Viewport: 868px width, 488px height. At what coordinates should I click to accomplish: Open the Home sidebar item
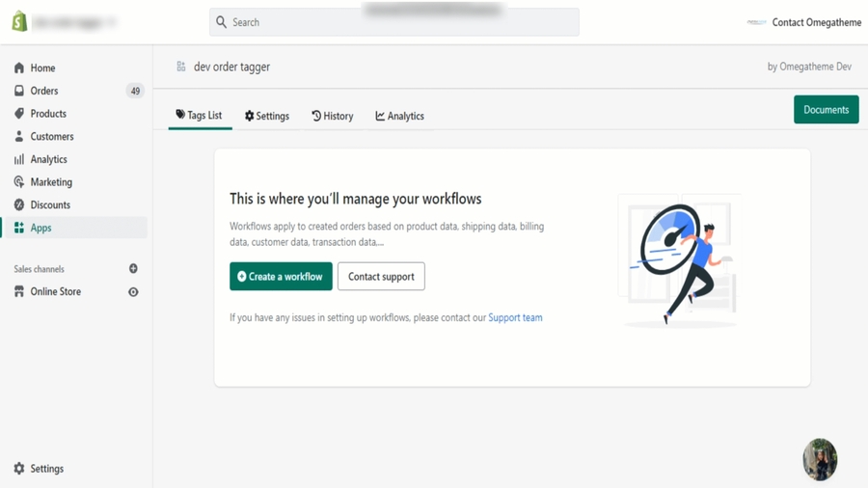point(41,68)
